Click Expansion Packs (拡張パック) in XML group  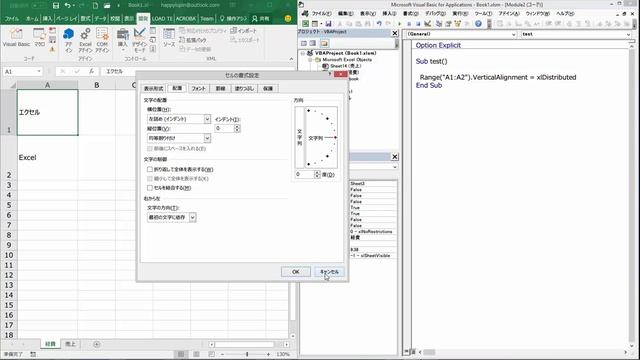(193, 40)
